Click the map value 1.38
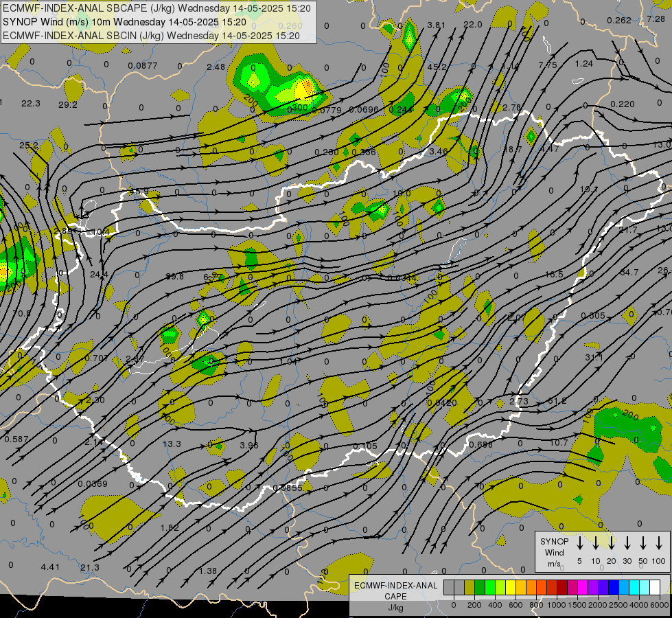 click(x=208, y=571)
